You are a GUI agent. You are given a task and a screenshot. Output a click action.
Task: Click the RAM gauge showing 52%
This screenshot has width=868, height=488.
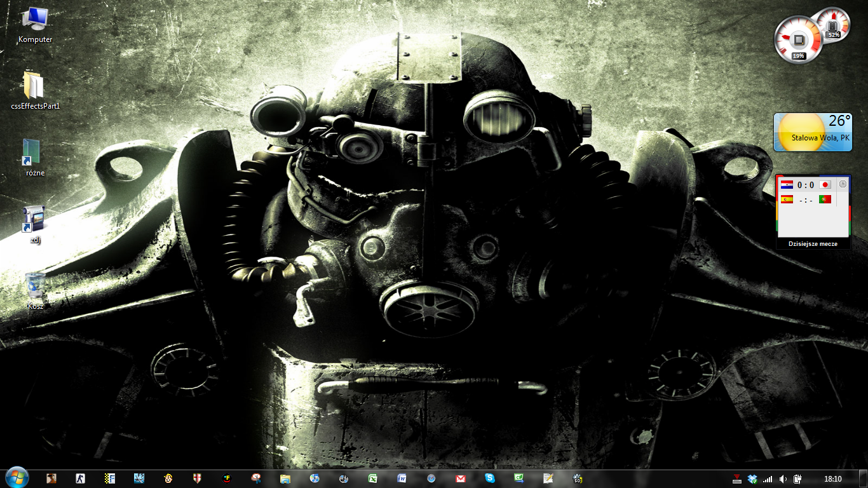pos(833,24)
